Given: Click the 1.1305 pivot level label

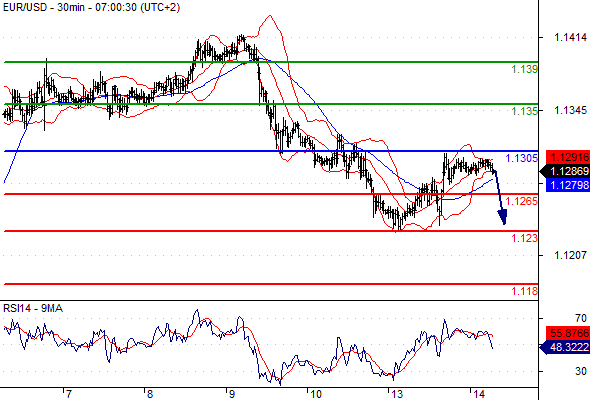Looking at the screenshot, I should tap(522, 158).
